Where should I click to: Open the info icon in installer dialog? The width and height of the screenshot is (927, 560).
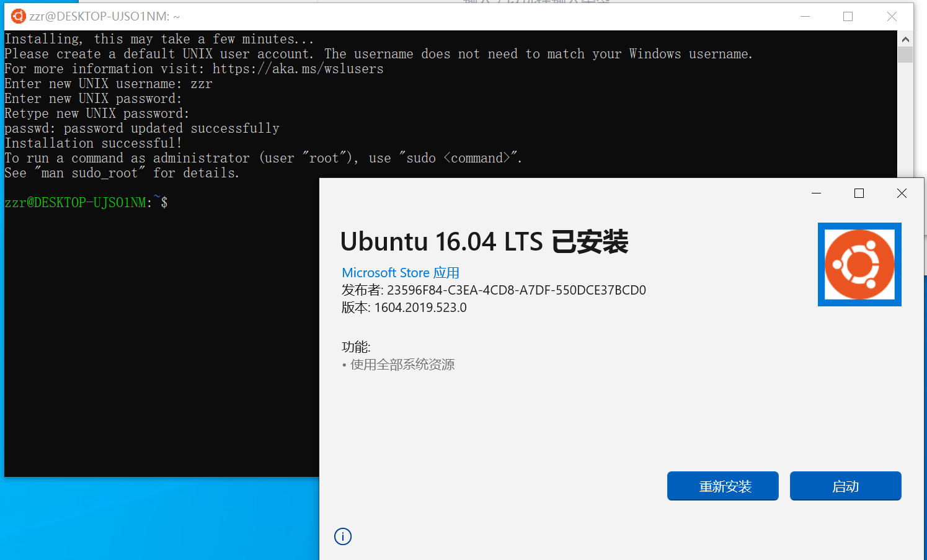[x=343, y=536]
